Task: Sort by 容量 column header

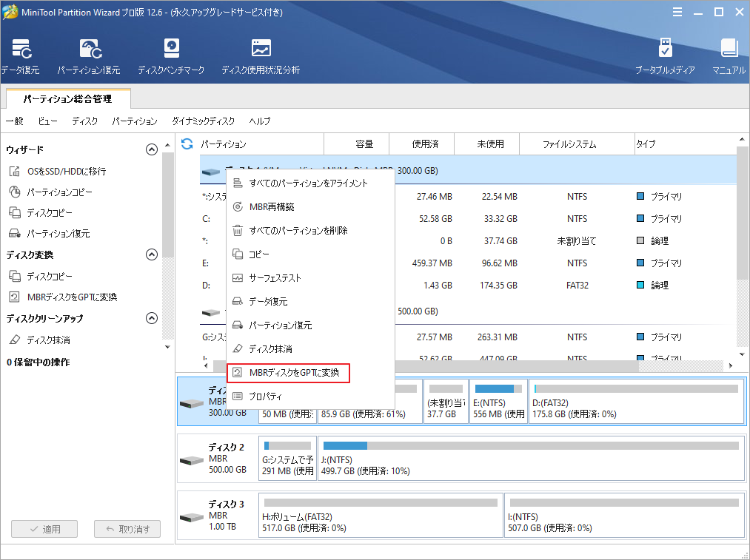Action: click(357, 144)
